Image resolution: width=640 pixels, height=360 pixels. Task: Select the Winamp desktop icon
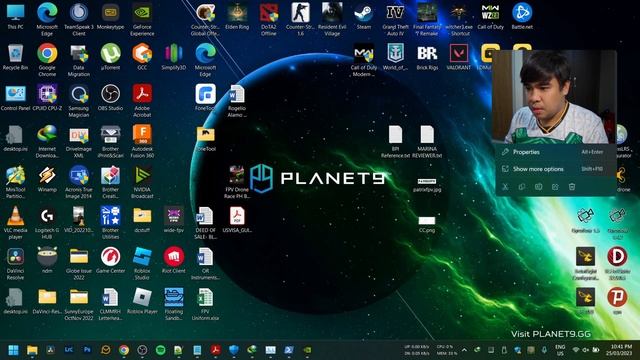47,179
